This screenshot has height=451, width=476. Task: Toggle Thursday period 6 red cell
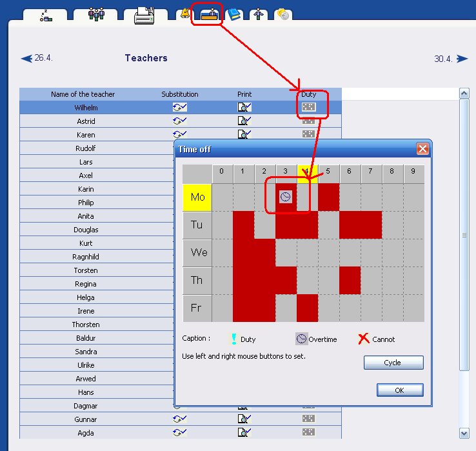(350, 280)
